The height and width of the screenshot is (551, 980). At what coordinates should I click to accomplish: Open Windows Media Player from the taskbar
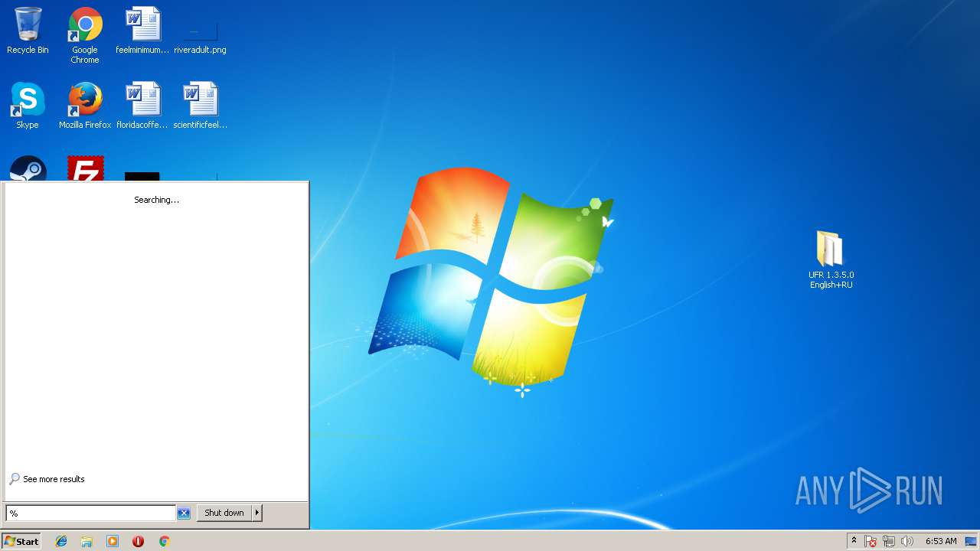click(113, 541)
